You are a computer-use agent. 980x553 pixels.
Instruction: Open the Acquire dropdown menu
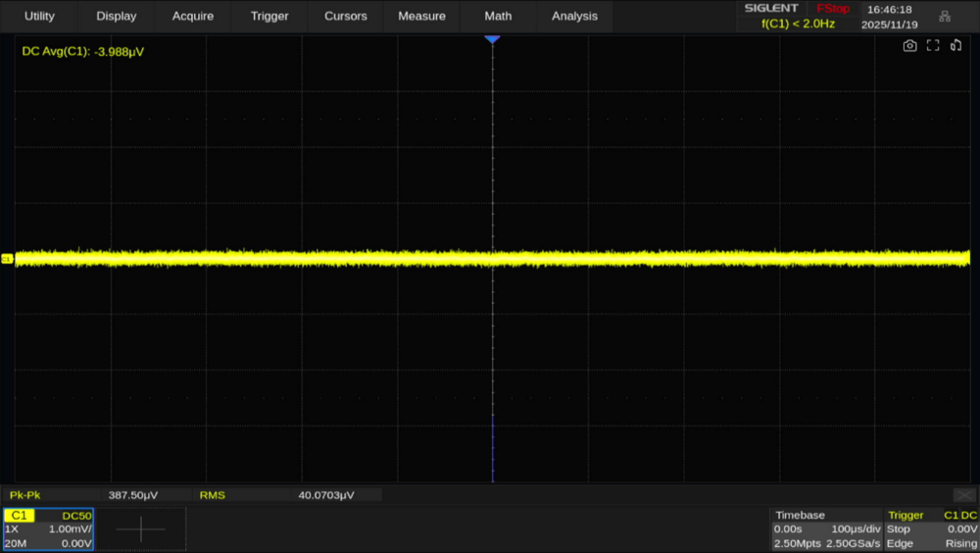click(x=193, y=16)
